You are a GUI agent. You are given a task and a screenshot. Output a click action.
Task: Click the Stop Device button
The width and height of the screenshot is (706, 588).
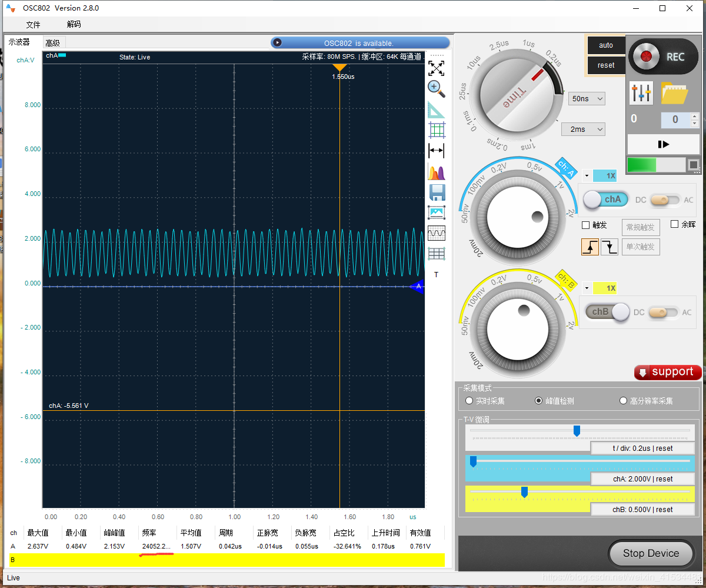(651, 553)
